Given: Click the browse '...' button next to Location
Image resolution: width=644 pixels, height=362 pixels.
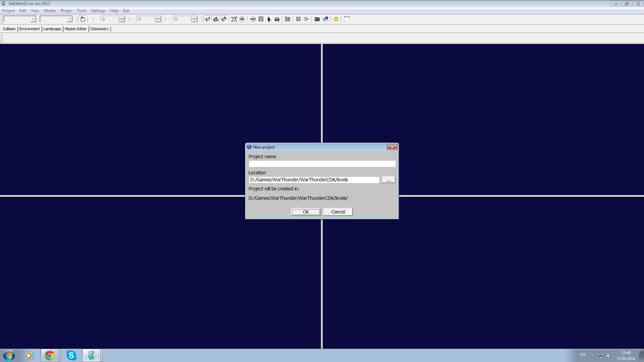Looking at the screenshot, I should tap(388, 180).
